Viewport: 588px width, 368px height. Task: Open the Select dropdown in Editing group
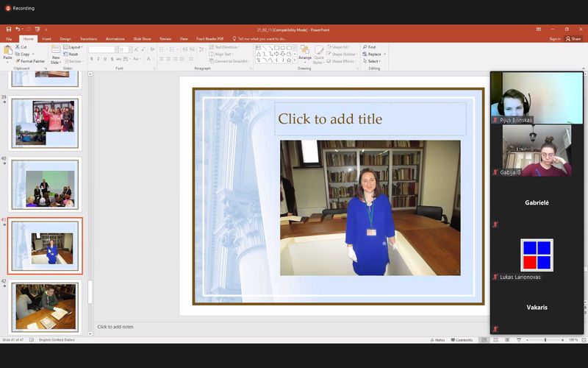(x=373, y=61)
